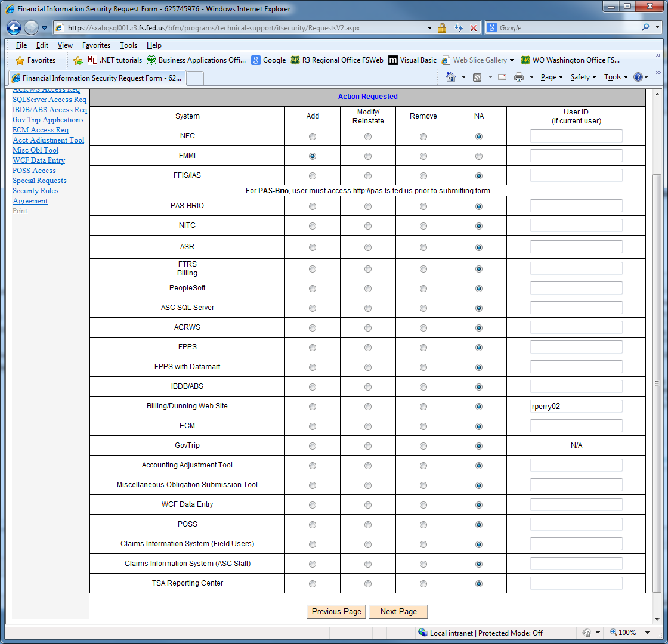This screenshot has width=668, height=644.
Task: Open the Favorites menu in menu bar
Action: [x=96, y=45]
